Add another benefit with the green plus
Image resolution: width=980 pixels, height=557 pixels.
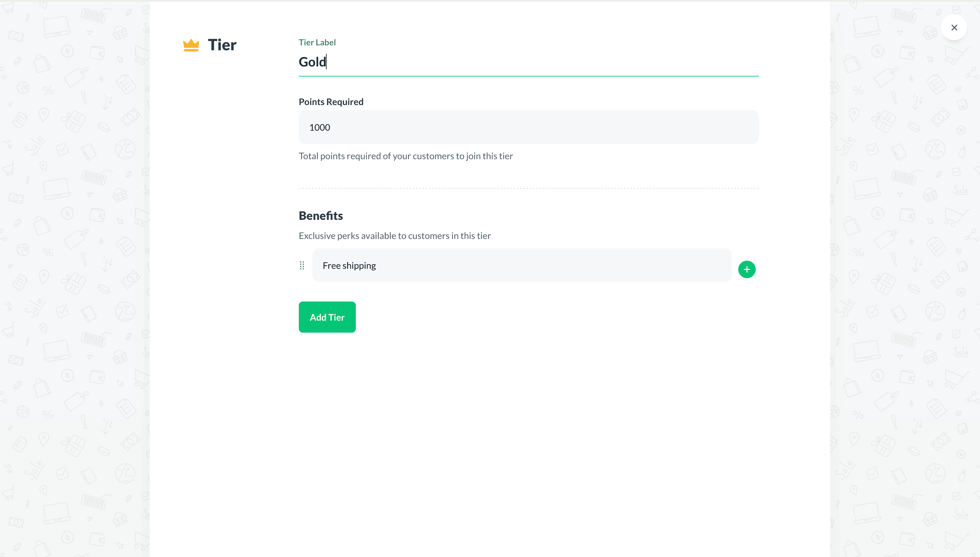pos(746,269)
